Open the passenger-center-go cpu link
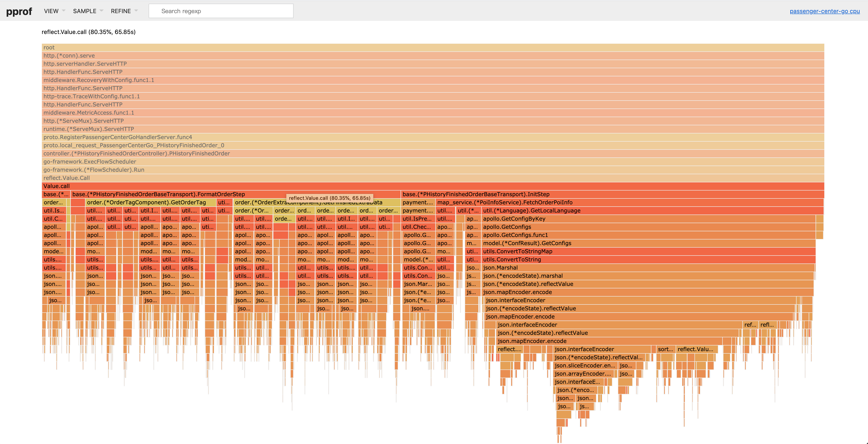The height and width of the screenshot is (444, 868). click(x=824, y=11)
